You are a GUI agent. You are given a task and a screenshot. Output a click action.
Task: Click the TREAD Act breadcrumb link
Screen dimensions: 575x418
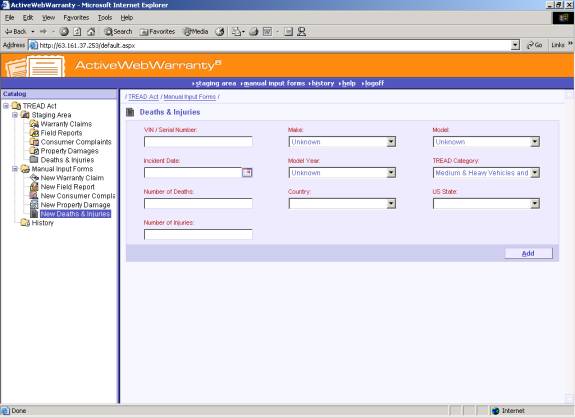[x=143, y=97]
